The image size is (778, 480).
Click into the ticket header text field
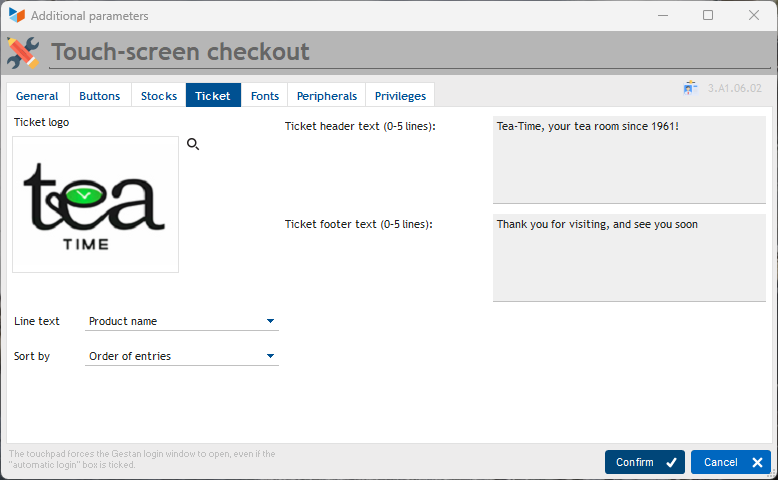[x=628, y=160]
